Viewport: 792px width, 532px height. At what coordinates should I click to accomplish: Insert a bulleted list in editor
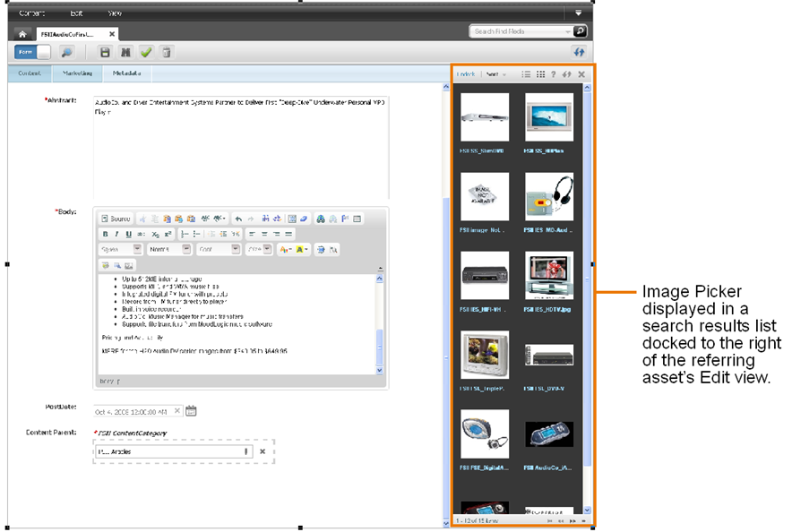[196, 234]
